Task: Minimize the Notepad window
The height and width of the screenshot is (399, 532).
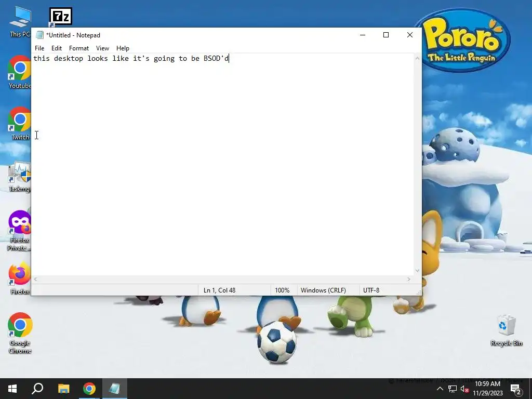Action: click(363, 35)
